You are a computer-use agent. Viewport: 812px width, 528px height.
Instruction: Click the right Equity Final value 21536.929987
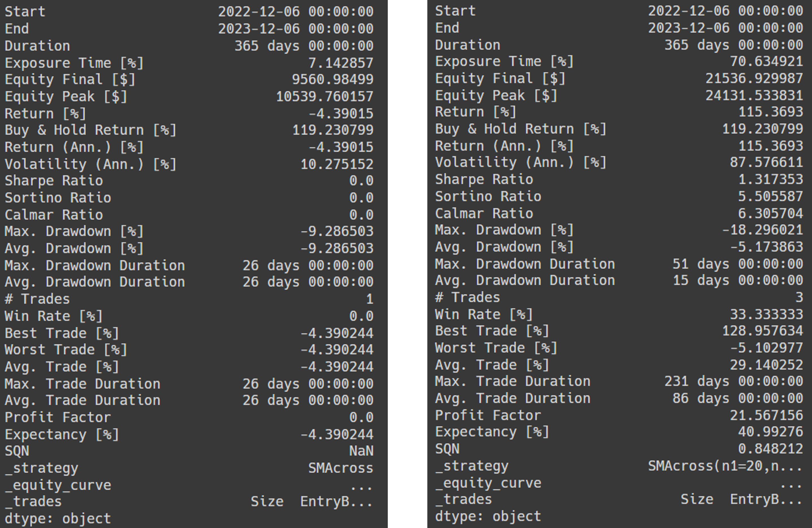pyautogui.click(x=754, y=78)
